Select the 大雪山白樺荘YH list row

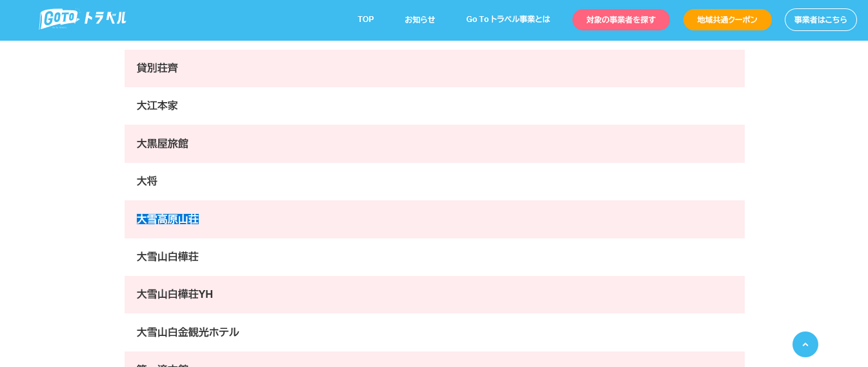point(434,295)
